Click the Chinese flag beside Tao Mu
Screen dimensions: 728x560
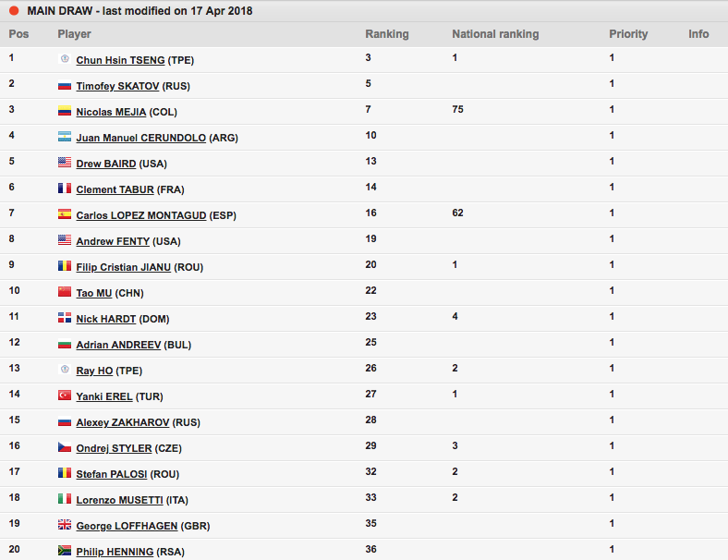point(65,292)
